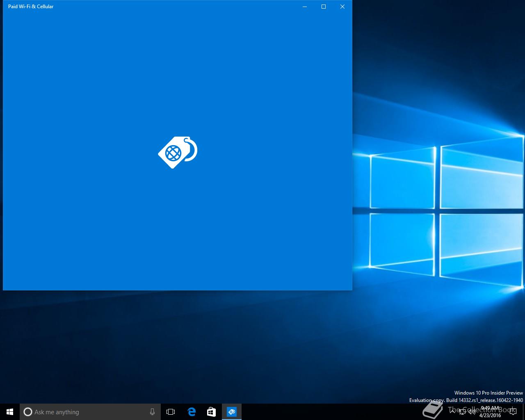The height and width of the screenshot is (420, 525).
Task: Activate Cortana microphone voice input
Action: coord(152,412)
